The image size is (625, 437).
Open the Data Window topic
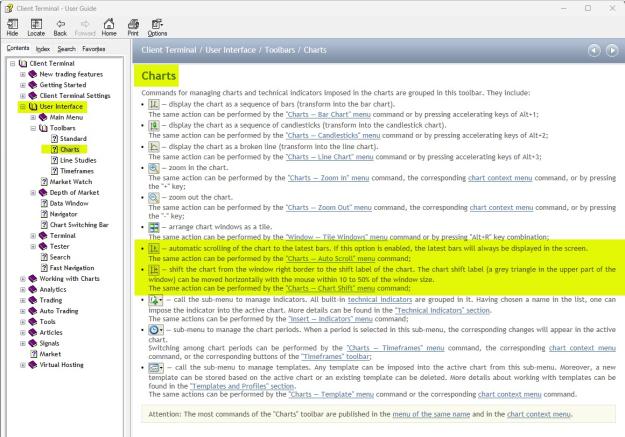[69, 203]
